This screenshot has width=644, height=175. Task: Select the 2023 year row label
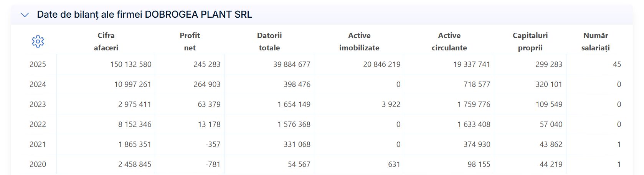coord(38,104)
